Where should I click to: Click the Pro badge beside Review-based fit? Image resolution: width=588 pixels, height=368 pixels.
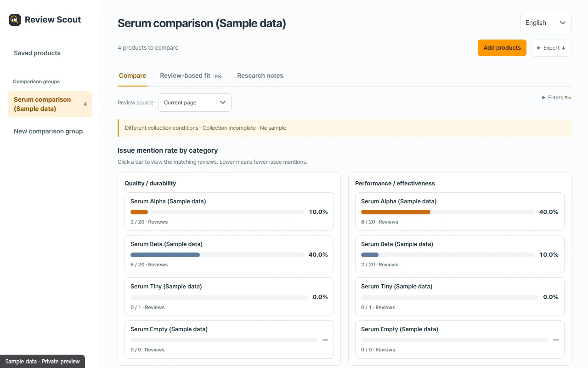coord(218,76)
